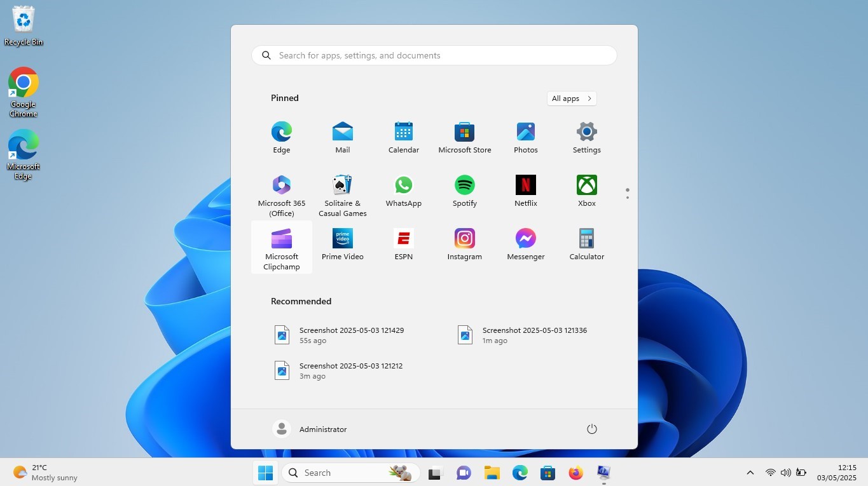
Task: Open Microsoft Store from taskbar
Action: (548, 473)
